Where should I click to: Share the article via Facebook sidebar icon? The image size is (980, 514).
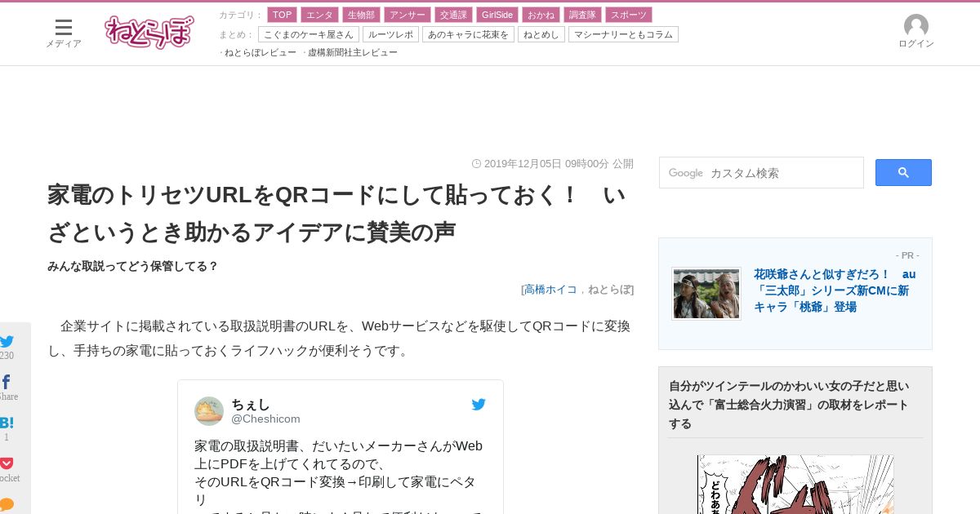point(7,382)
